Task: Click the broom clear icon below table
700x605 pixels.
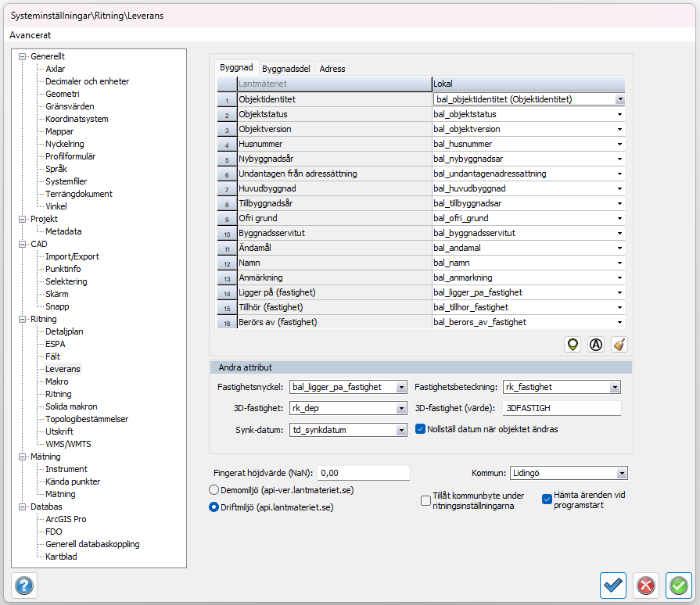Action: tap(619, 345)
